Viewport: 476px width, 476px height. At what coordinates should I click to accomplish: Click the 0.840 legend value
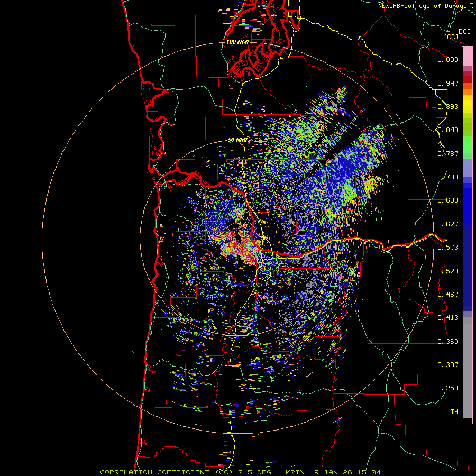[x=448, y=130]
